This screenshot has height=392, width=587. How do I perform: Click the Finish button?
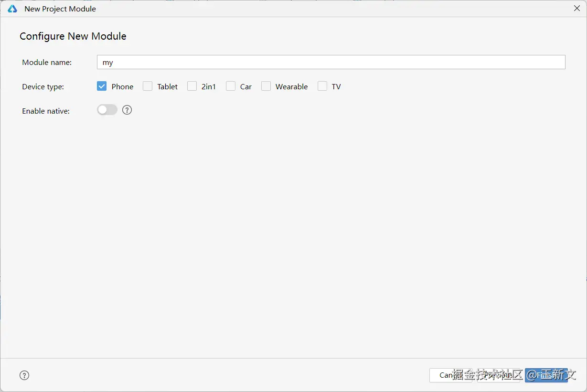(x=546, y=375)
